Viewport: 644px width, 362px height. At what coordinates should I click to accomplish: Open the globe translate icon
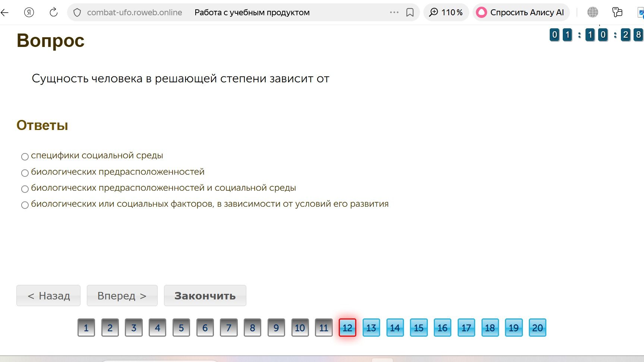tap(593, 12)
